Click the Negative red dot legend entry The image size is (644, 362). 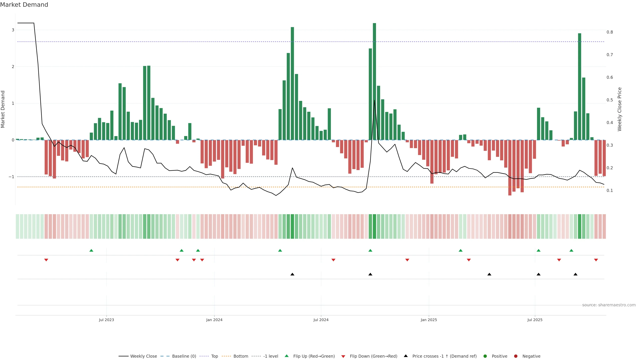pos(516,356)
